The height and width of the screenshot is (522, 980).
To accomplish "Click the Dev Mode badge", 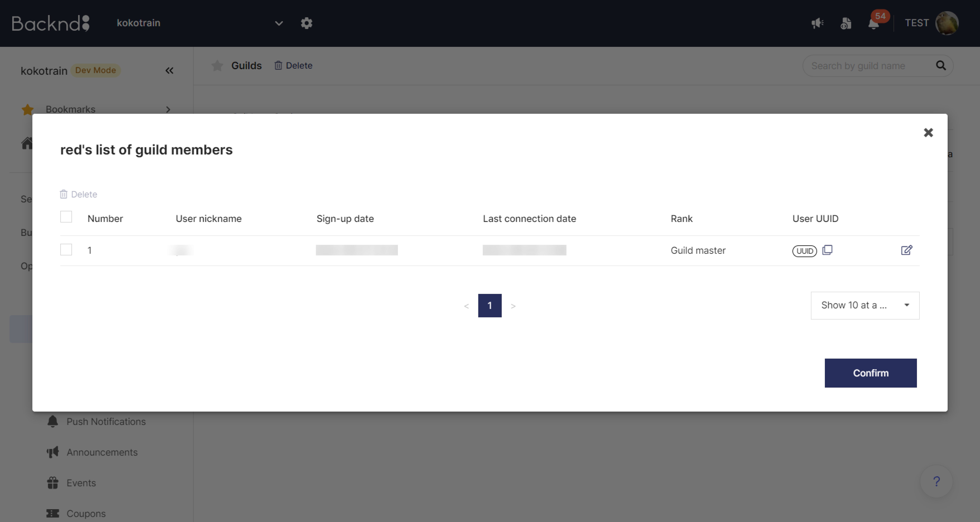I will pos(95,70).
